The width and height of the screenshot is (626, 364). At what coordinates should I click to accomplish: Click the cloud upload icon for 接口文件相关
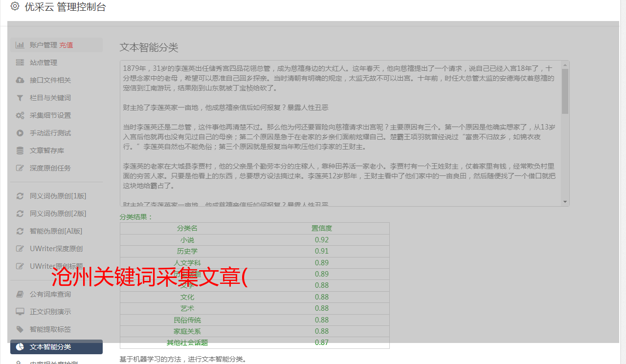[20, 80]
